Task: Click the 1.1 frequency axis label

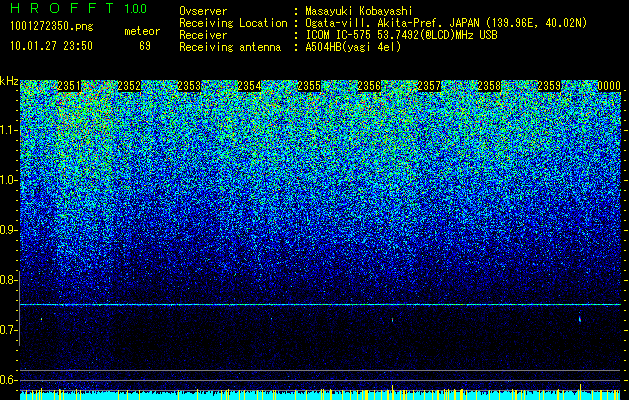Action: 8,130
